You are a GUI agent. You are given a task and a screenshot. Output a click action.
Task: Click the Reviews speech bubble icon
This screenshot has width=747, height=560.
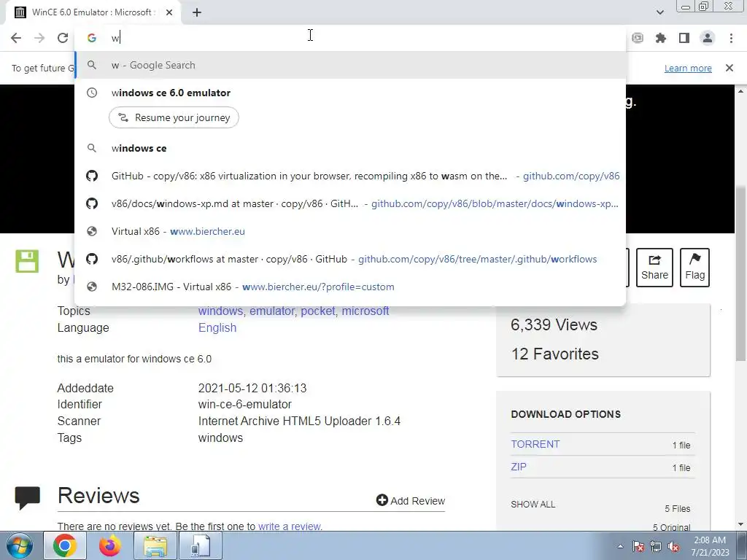(27, 497)
